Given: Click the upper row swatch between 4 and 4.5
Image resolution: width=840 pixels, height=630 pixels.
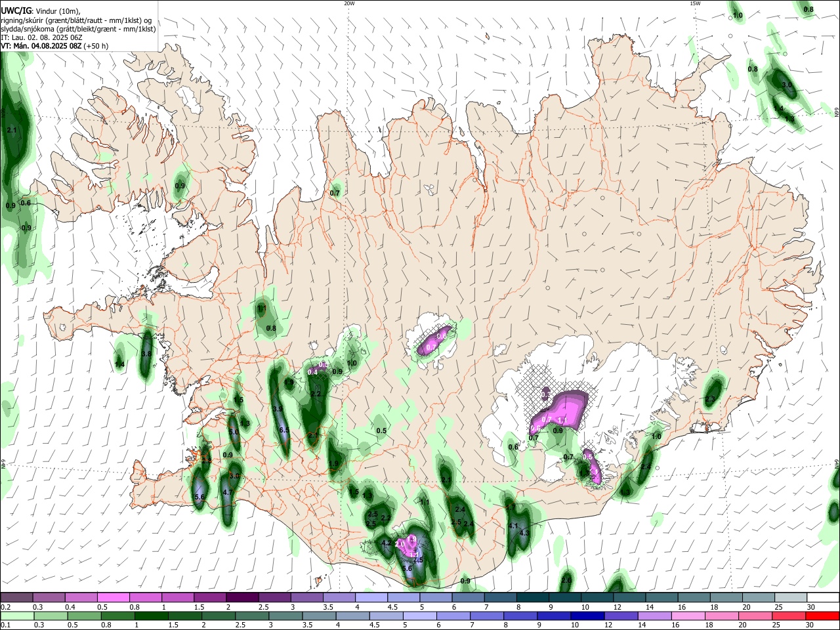Looking at the screenshot, I should [370, 597].
